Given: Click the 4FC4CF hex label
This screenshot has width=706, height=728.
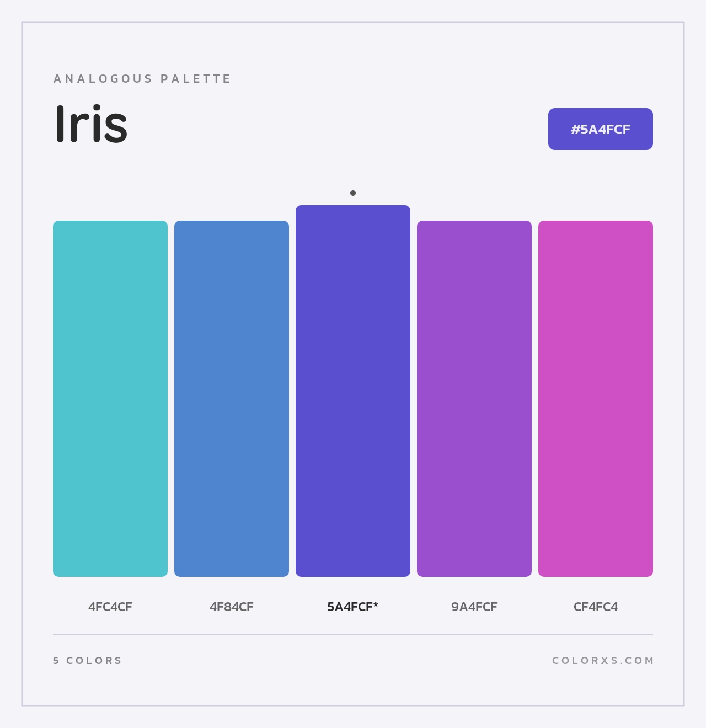Looking at the screenshot, I should tap(110, 607).
